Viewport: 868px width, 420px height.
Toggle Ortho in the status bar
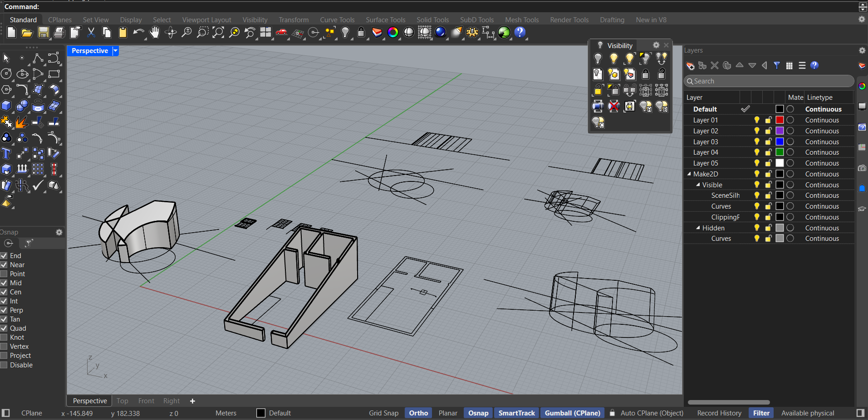(418, 413)
